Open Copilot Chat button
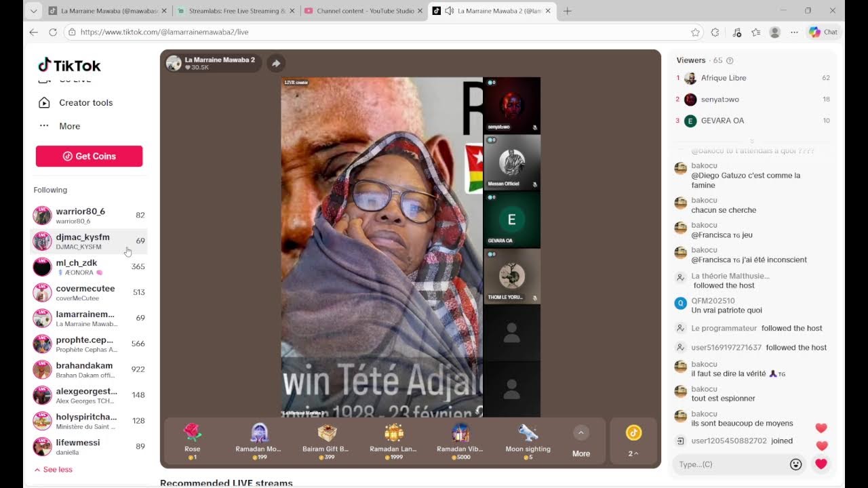Screen dimensions: 868x488 823,32
